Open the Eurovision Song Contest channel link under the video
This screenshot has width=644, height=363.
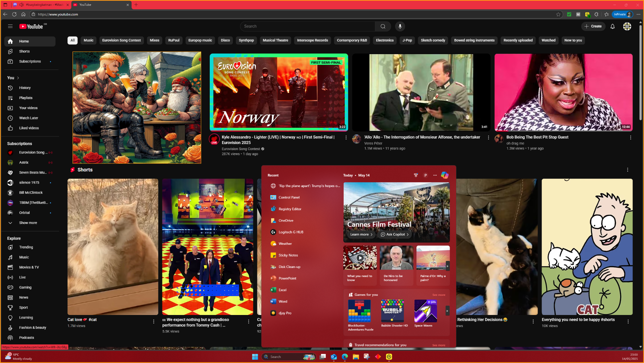coord(241,149)
